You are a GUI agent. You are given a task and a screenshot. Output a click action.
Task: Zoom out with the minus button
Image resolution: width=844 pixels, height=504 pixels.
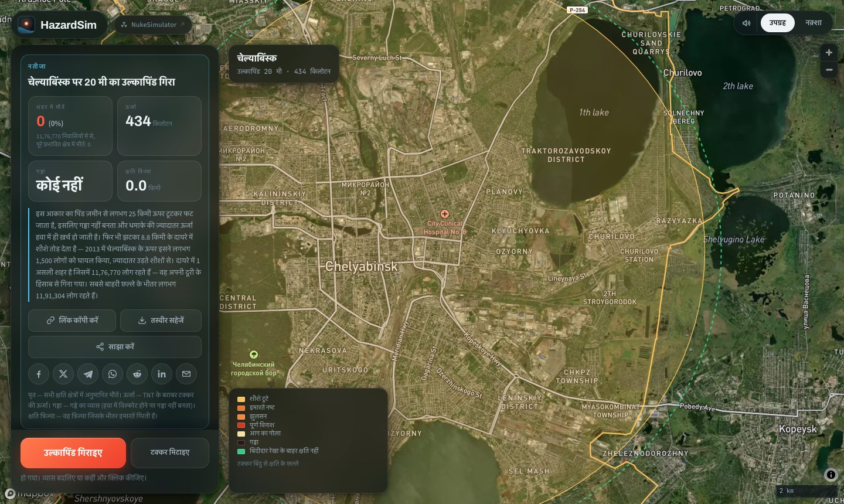tap(829, 70)
